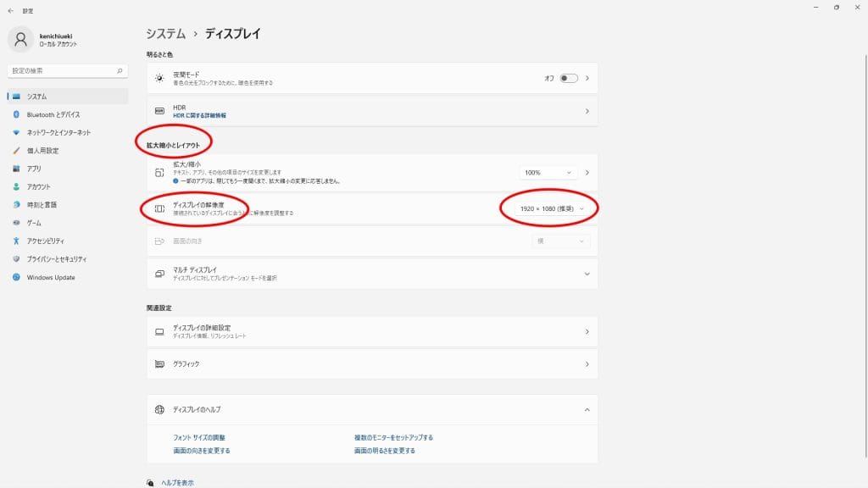
Task: Select アプリ in the sidebar menu
Action: 34,169
